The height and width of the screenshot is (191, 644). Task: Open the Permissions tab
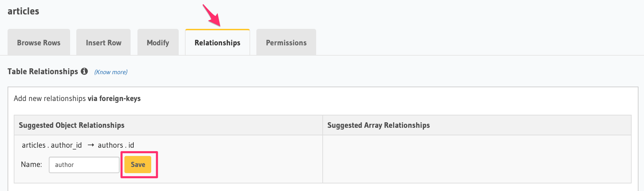pos(286,43)
